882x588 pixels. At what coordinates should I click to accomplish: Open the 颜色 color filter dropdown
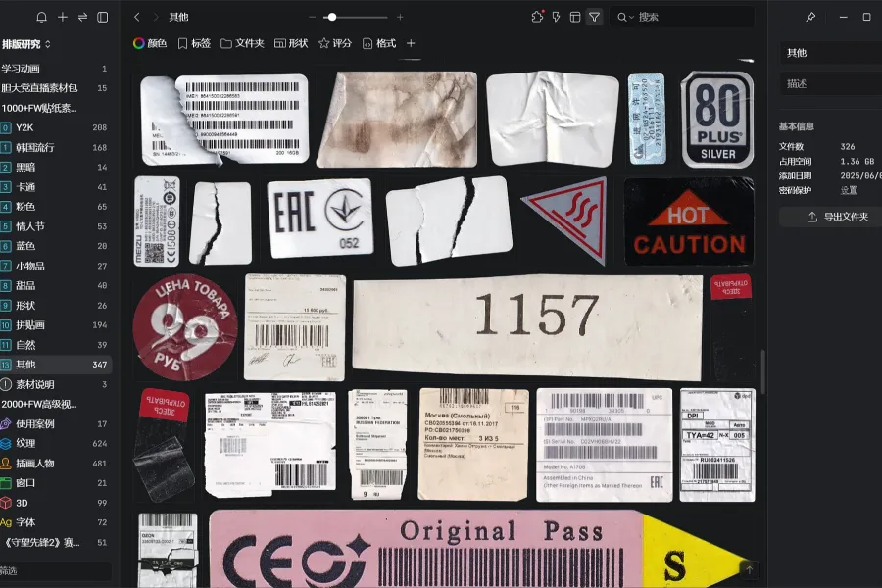pyautogui.click(x=150, y=43)
